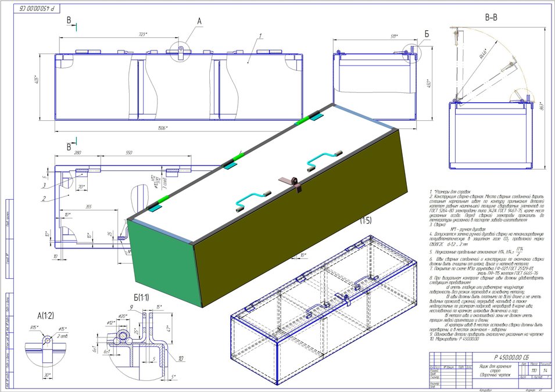This screenshot has height=392, width=555.
Task: Select mass value 110 in title block
Action: point(534,371)
